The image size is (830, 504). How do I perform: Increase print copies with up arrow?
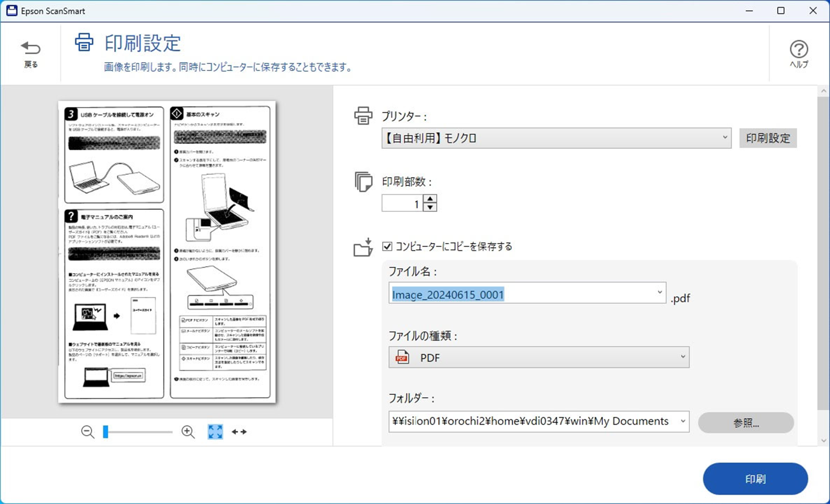(x=430, y=199)
